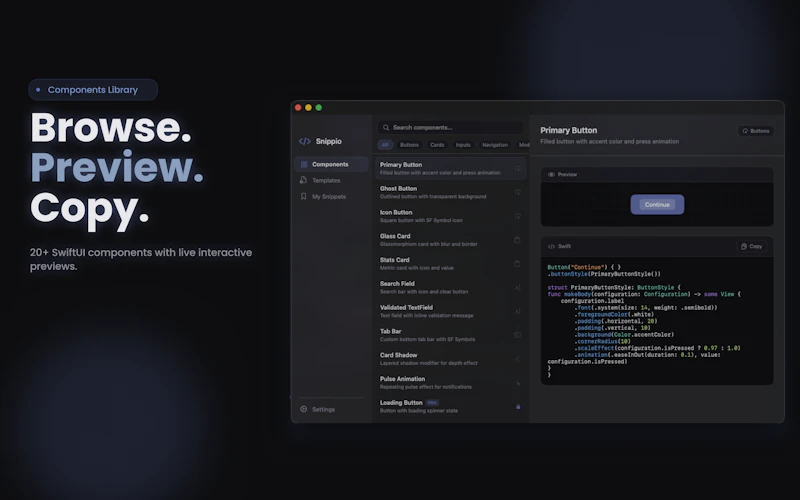
Task: Filter components by Inputs chip
Action: [x=463, y=145]
